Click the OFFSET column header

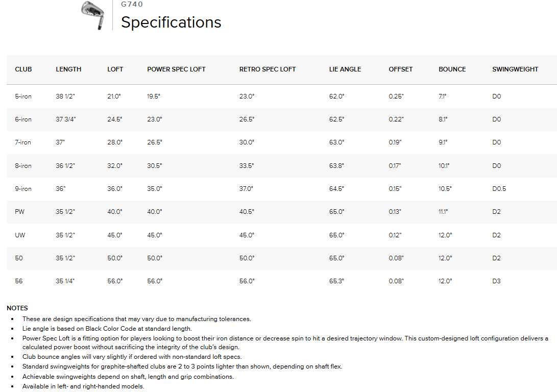click(401, 69)
